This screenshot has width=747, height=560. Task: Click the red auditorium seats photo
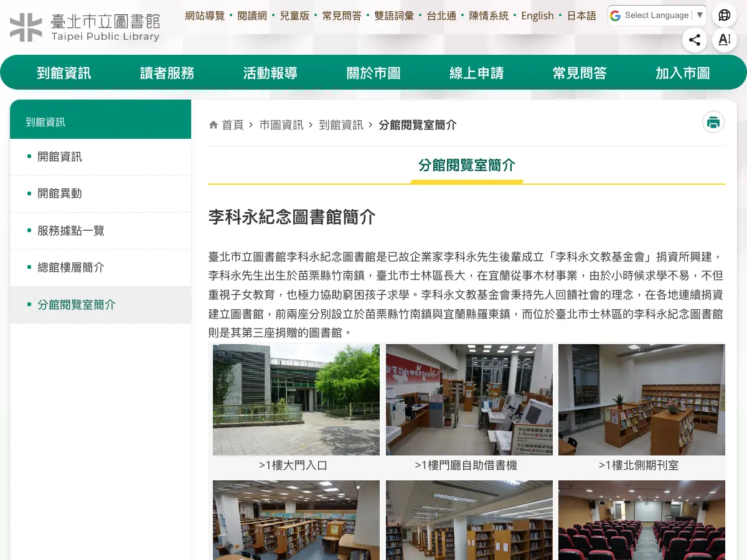pyautogui.click(x=642, y=520)
